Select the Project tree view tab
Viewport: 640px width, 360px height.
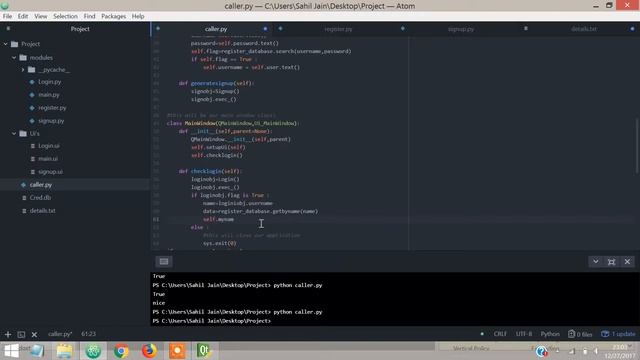[x=80, y=29]
